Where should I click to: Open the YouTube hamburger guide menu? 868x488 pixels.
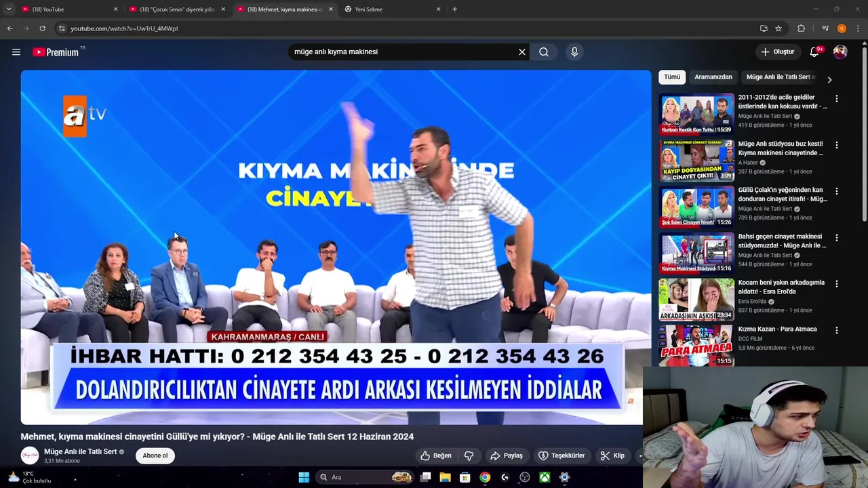tap(16, 52)
